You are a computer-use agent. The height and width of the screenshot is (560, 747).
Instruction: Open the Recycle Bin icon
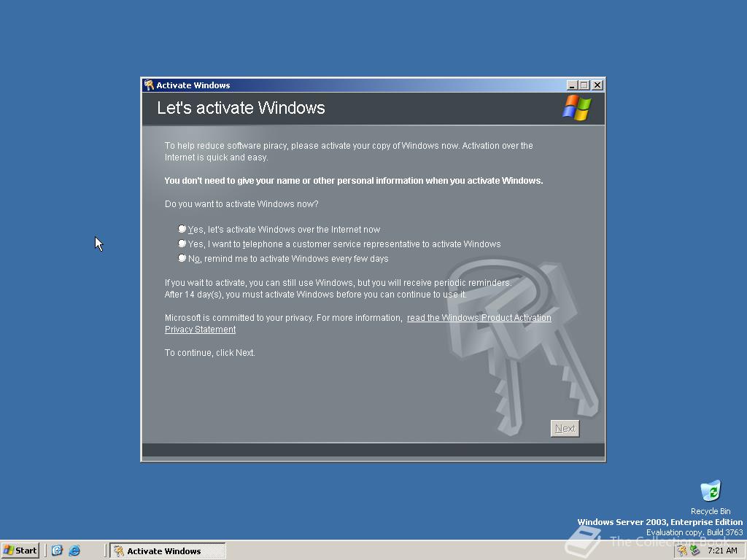(711, 497)
